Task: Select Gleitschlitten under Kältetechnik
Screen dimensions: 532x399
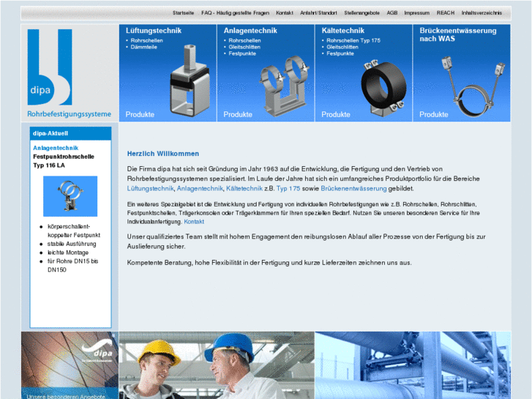Action: (342, 47)
